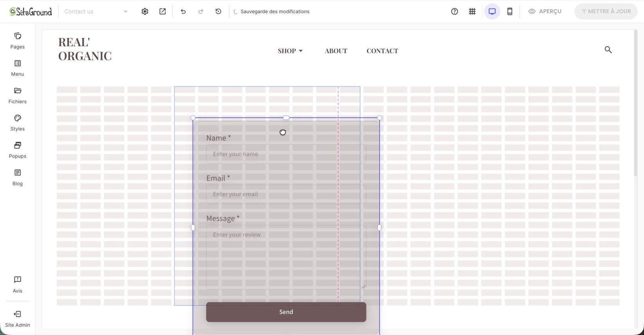Click the left-middle resize handle of the form
The height and width of the screenshot is (335, 644).
193,228
